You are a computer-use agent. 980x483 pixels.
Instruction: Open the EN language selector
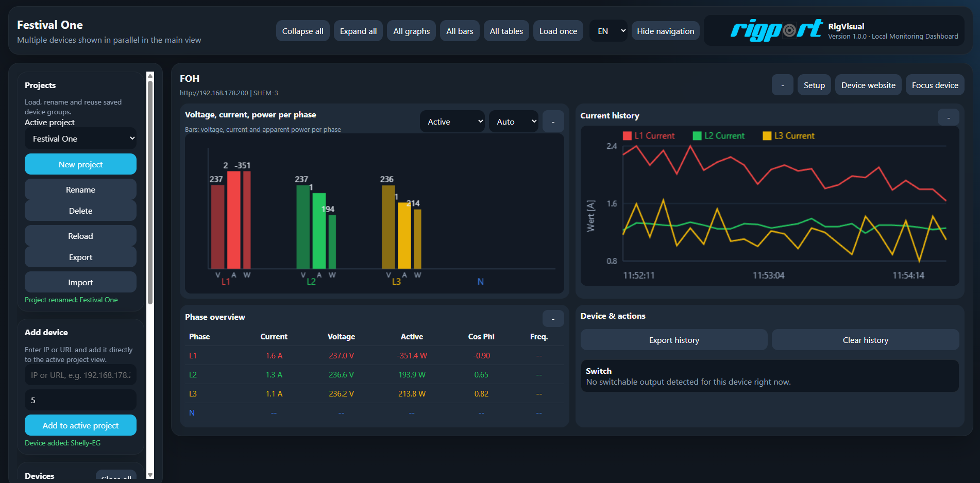[608, 31]
